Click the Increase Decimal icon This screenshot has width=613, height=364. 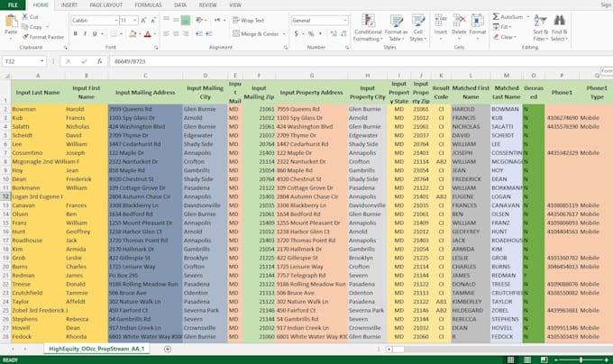click(x=334, y=34)
